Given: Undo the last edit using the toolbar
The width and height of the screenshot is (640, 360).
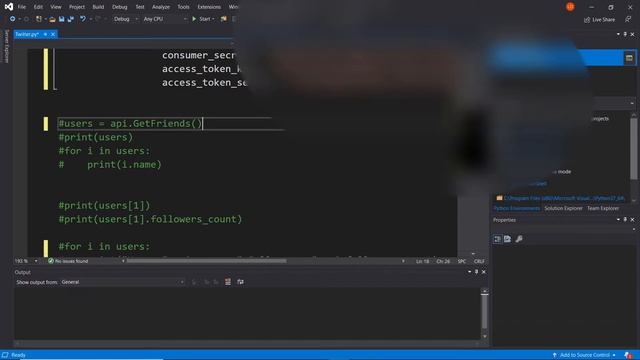Looking at the screenshot, I should pos(82,19).
